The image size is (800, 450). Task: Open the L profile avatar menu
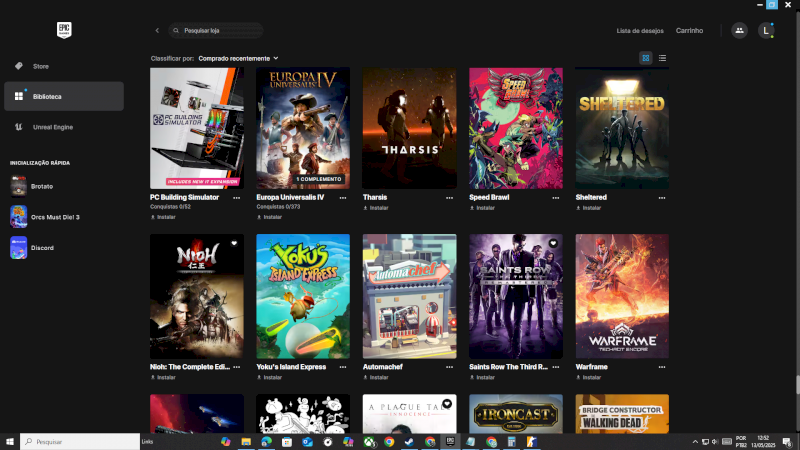(x=766, y=31)
